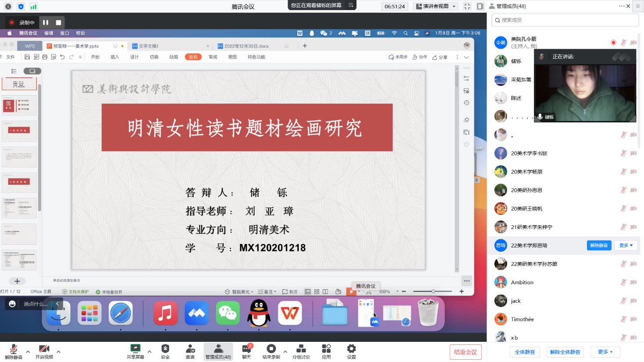Open the menu beside 您正在观看储铄的屏幕
The width and height of the screenshot is (644, 362).
(x=351, y=5)
